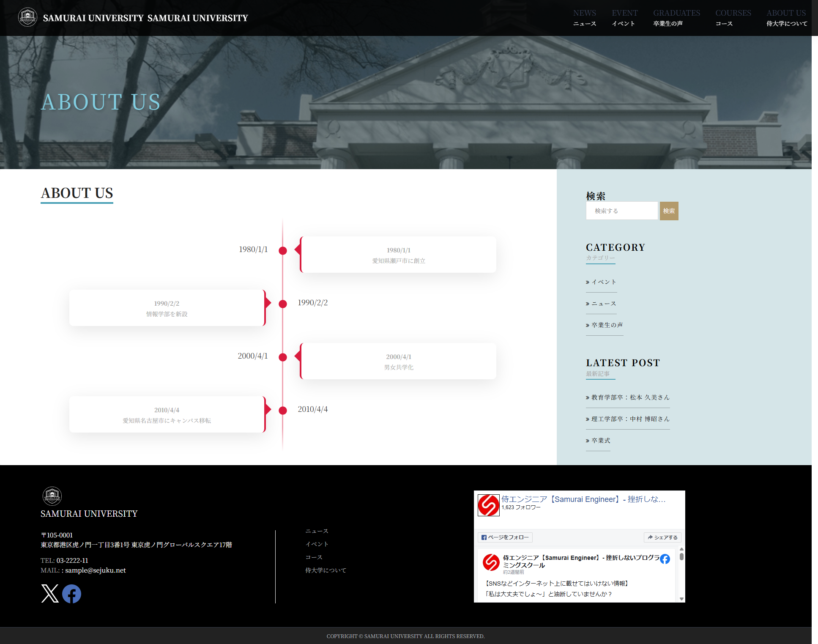This screenshot has width=818, height=644.
Task: Click the 2000/4/1 男女共学化 timeline card
Action: [x=398, y=362]
